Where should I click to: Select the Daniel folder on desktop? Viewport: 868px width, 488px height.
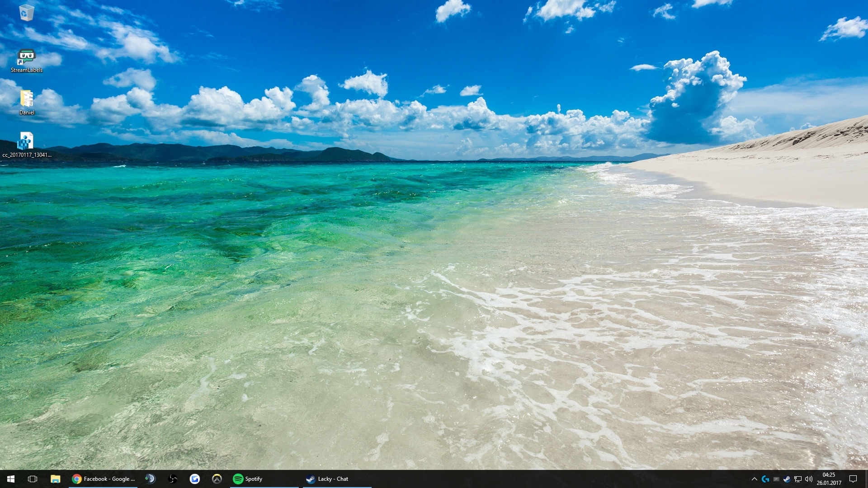tap(27, 103)
